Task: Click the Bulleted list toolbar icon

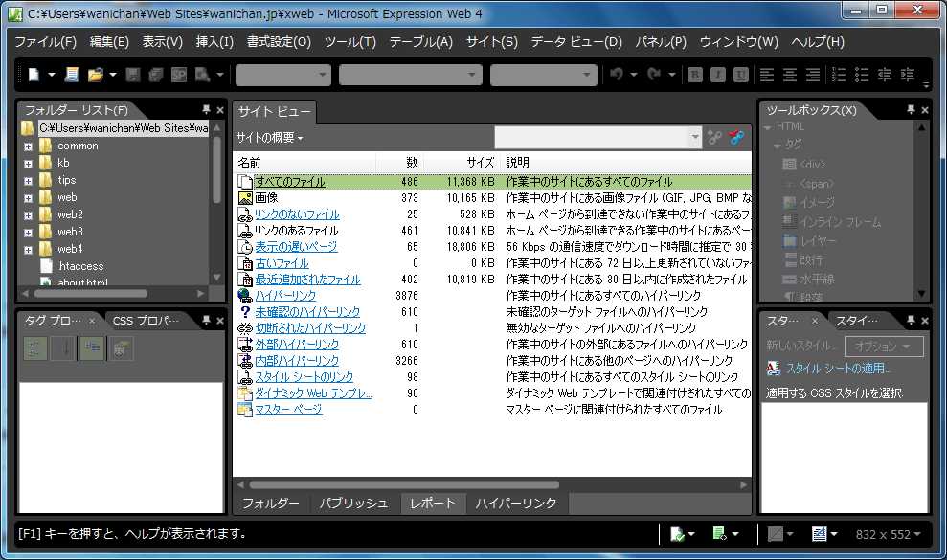Action: click(861, 75)
